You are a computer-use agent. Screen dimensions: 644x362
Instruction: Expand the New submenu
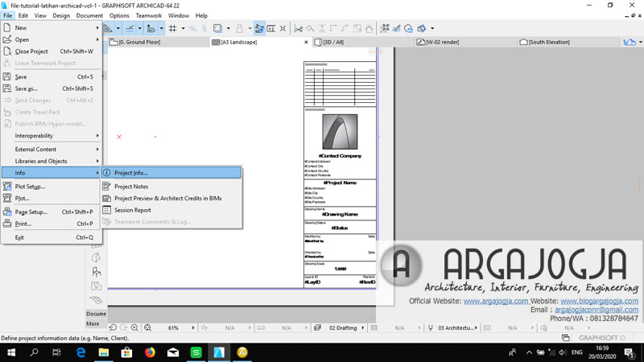point(52,27)
